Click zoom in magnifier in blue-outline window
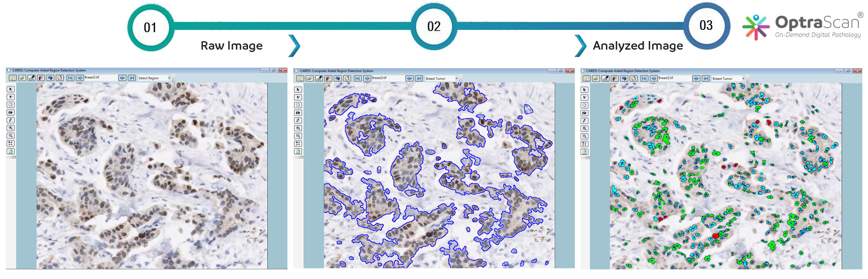868x279 pixels. [x=298, y=128]
